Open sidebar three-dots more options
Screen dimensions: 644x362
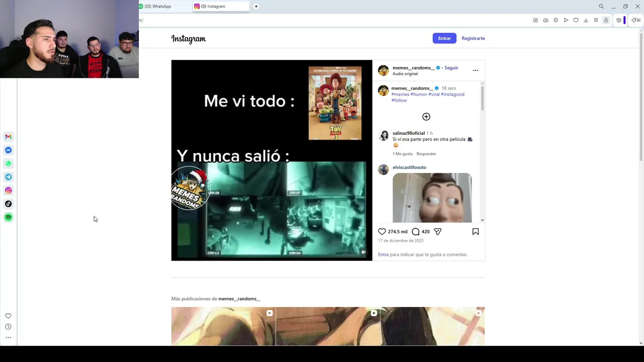[8, 337]
